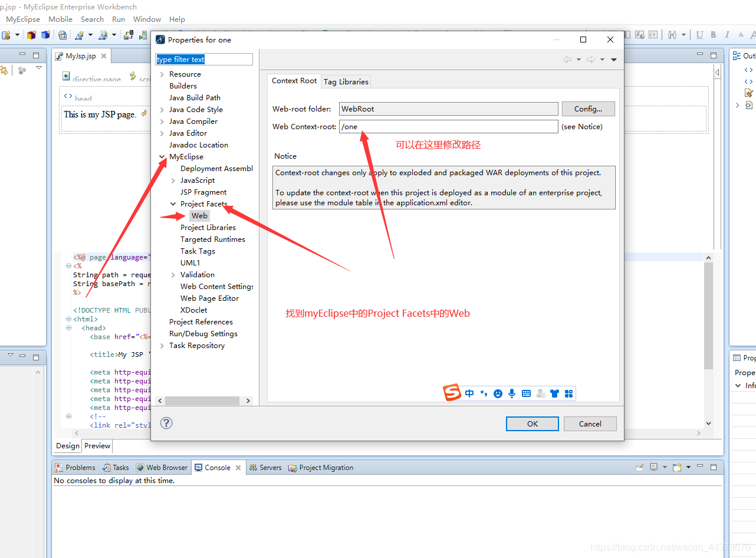
Task: Switch Sogou input to Chinese/English mode
Action: coord(469,393)
